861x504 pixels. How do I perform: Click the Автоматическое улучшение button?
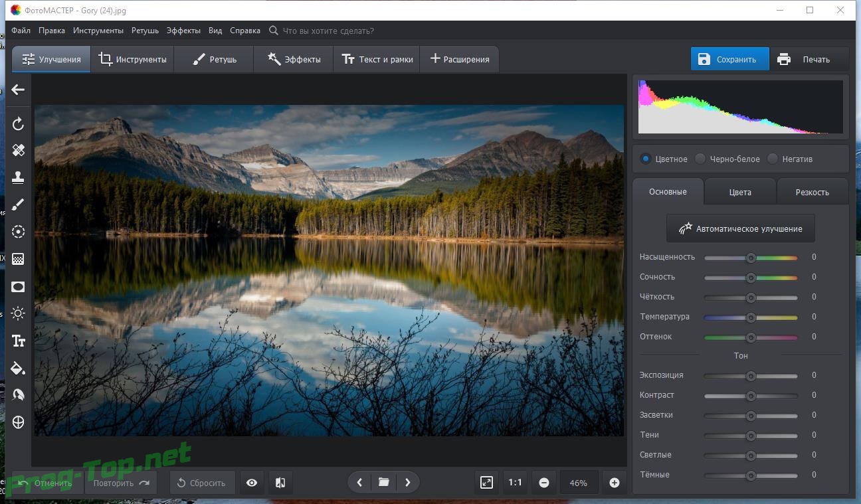tap(740, 228)
